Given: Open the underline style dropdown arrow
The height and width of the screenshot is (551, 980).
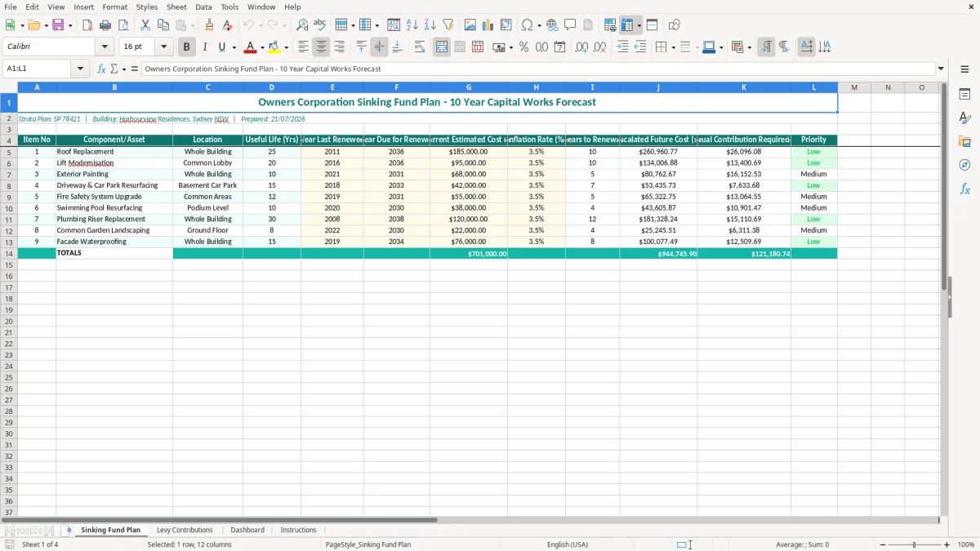Looking at the screenshot, I should tap(234, 47).
